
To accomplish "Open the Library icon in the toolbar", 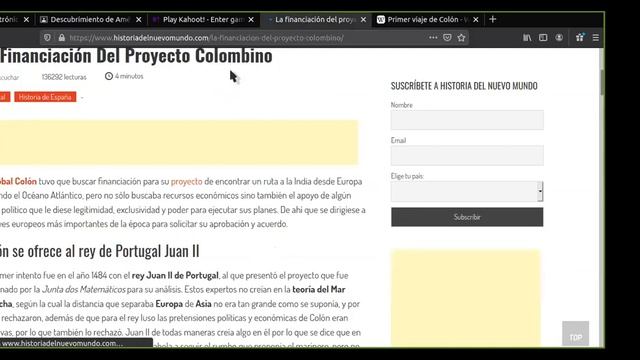I will click(x=527, y=38).
